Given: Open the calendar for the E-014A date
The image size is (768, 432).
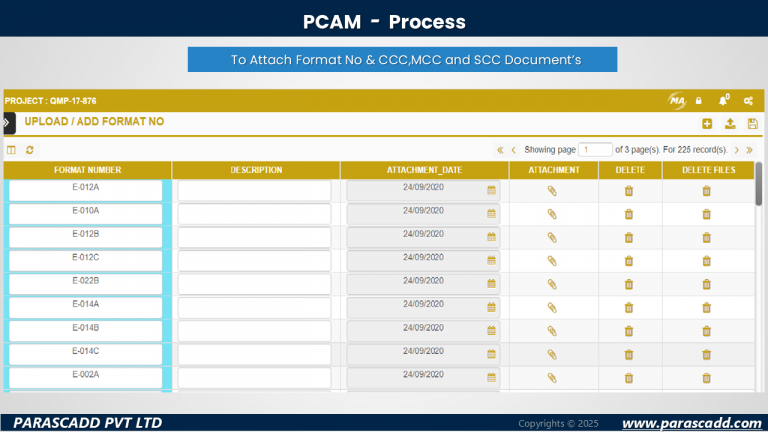Looking at the screenshot, I should click(x=491, y=307).
